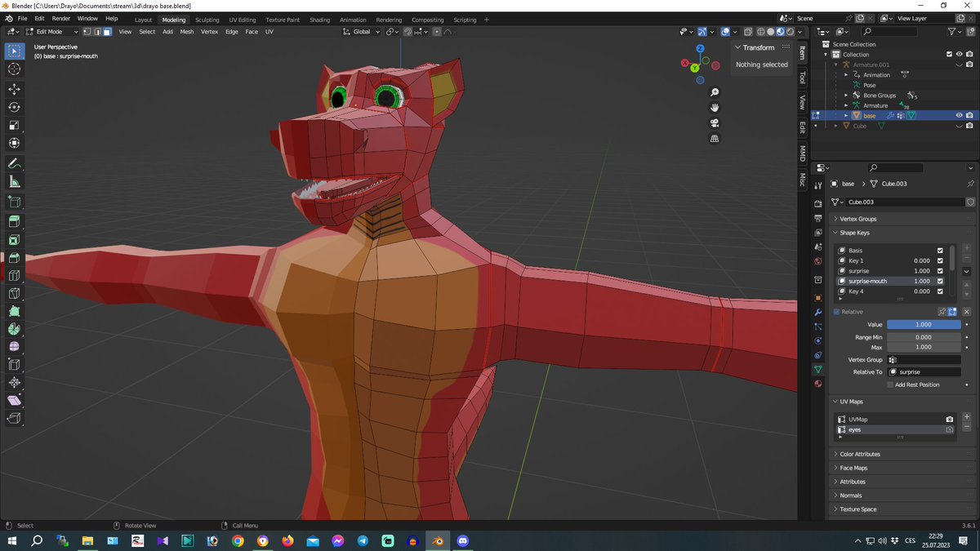The height and width of the screenshot is (551, 980).
Task: Choose the Measure tool
Action: [x=14, y=181]
